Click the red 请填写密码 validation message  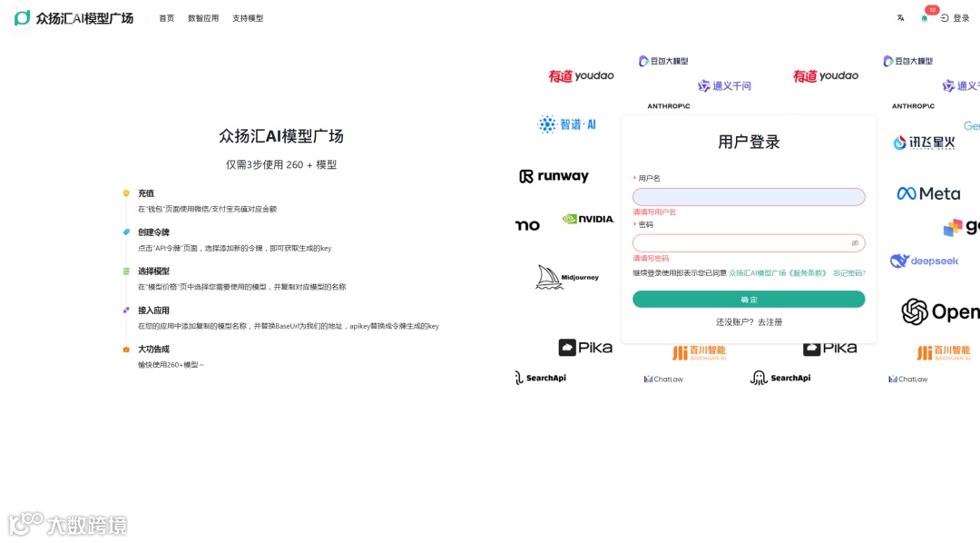click(x=651, y=259)
